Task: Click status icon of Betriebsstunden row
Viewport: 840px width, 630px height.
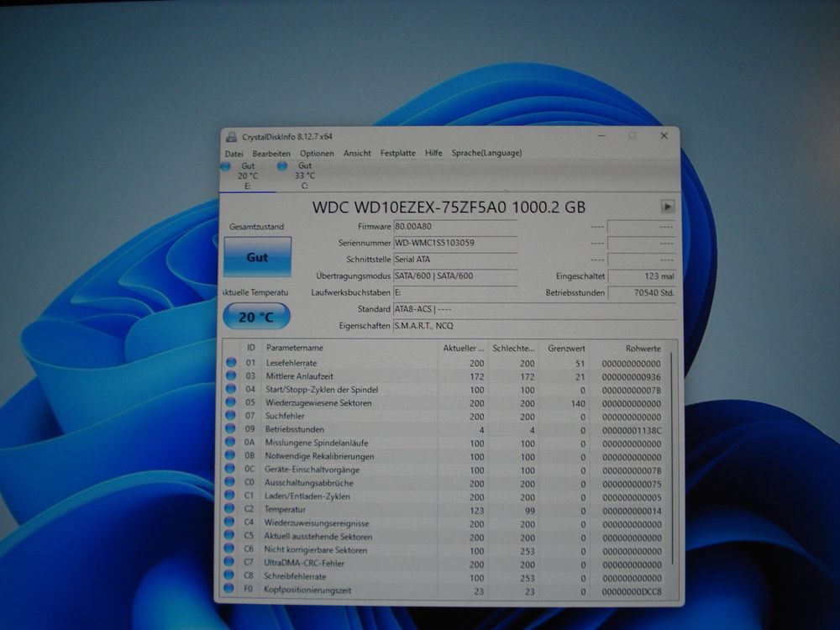Action: 231,429
